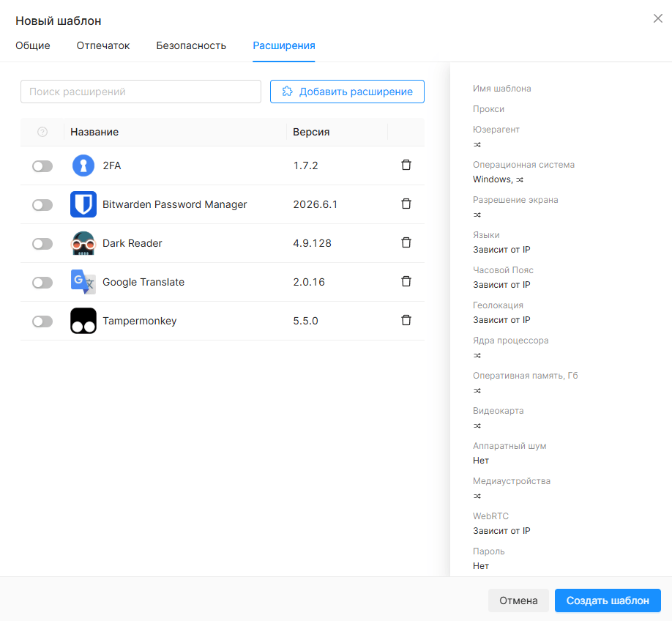Close the Новый шаблон dialog
This screenshot has width=672, height=621.
click(x=658, y=18)
